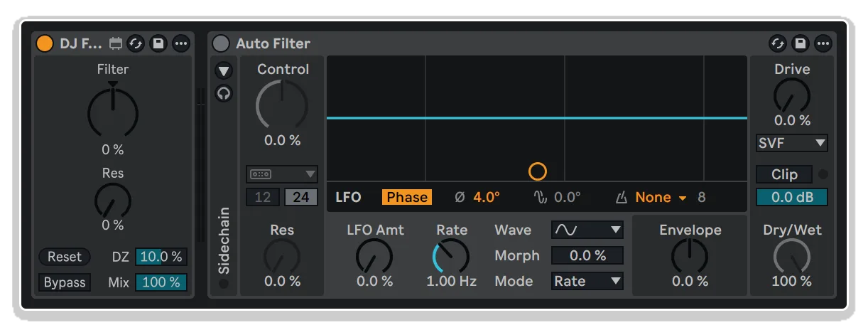Click the Sidechain vertical label

tap(224, 240)
